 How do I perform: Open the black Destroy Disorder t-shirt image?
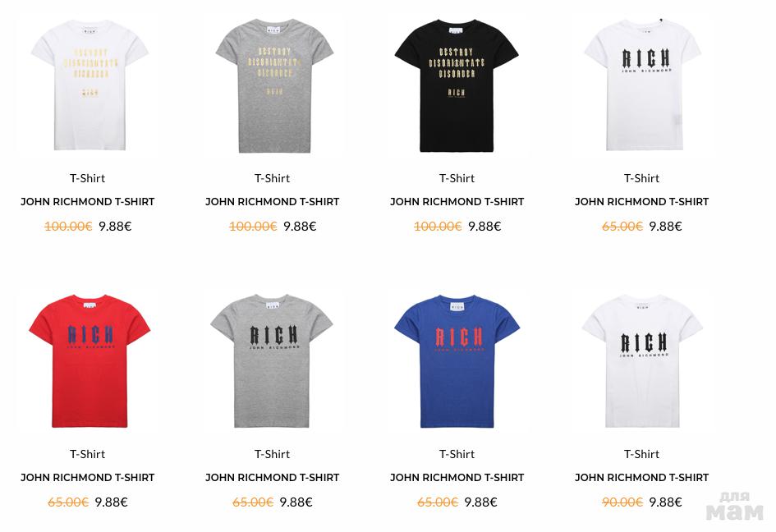457,85
